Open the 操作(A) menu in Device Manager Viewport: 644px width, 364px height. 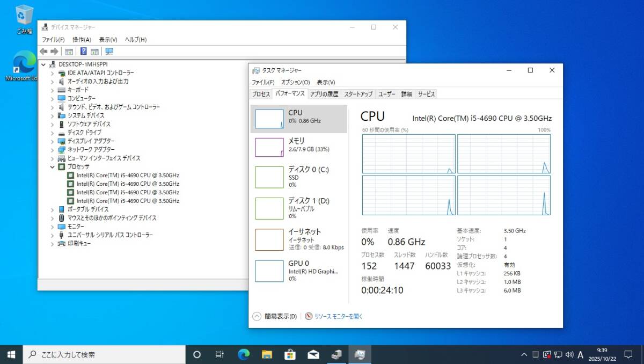point(82,40)
